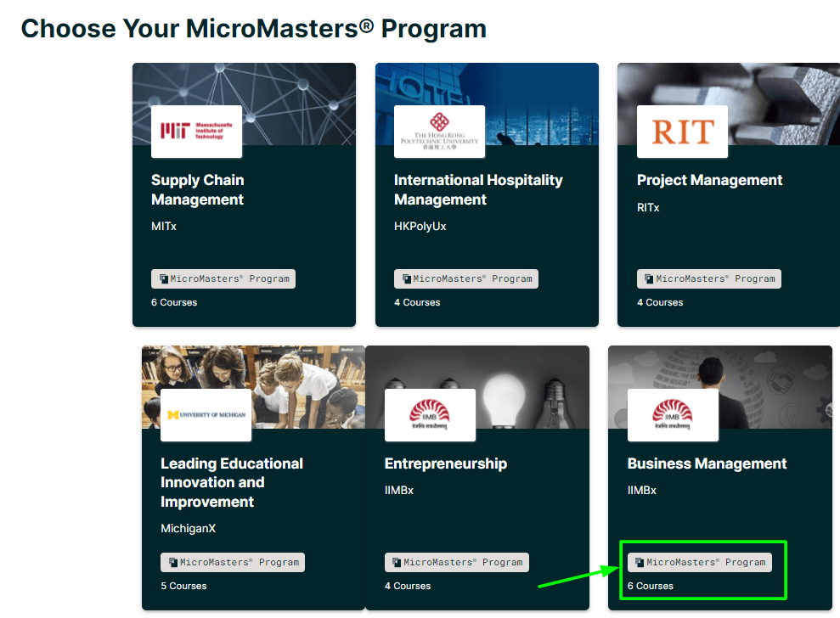This screenshot has height=618, width=840.
Task: Click program icon in Supply Chain MicroMasters badge
Action: (164, 279)
